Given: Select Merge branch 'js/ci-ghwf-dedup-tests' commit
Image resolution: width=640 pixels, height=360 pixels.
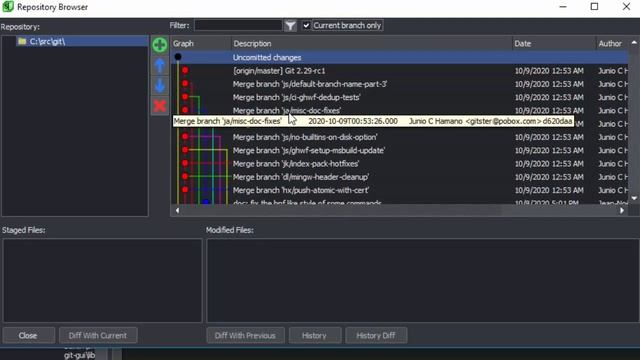Looking at the screenshot, I should point(400,97).
